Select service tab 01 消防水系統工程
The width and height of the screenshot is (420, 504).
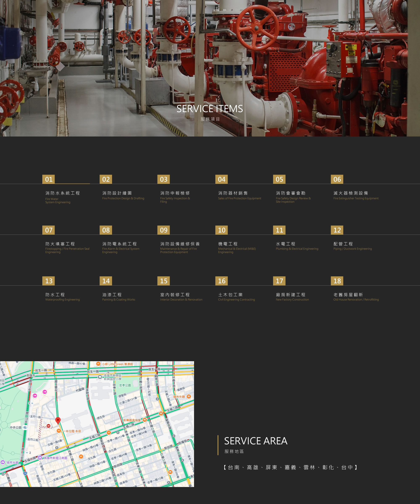(62, 193)
